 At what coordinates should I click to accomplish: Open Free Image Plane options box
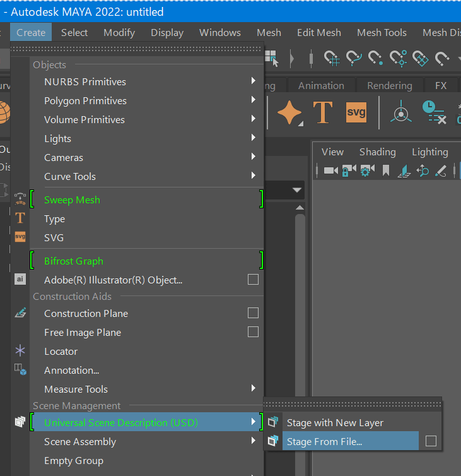point(253,332)
